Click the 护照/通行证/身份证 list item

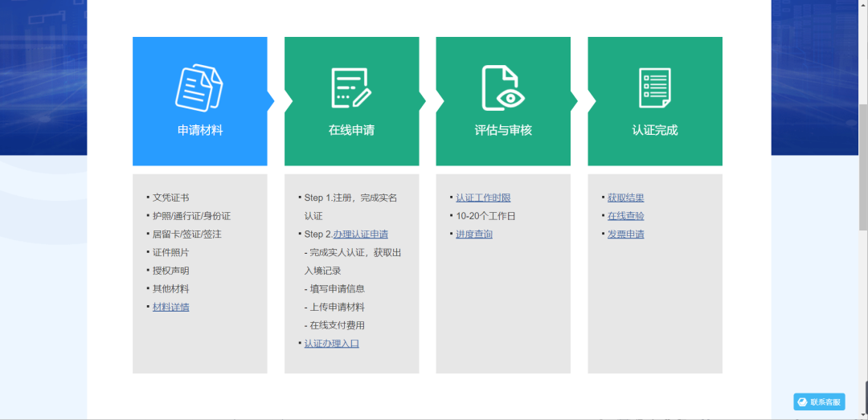coord(191,216)
